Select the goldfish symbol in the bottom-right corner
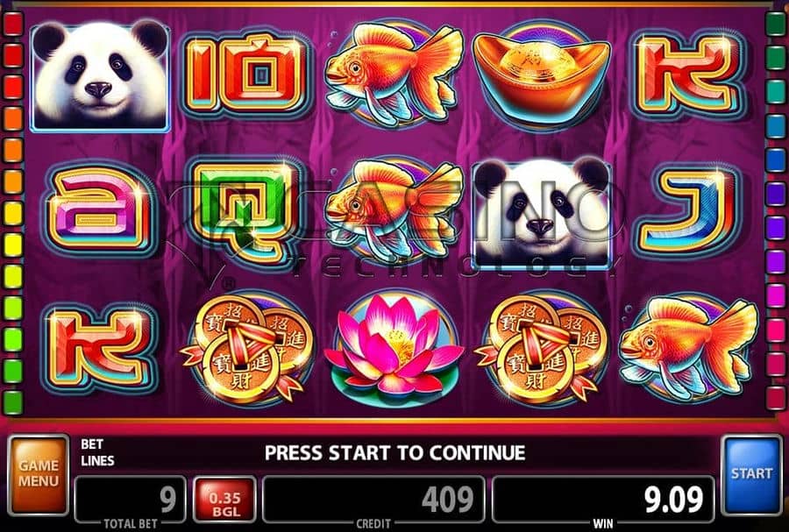The width and height of the screenshot is (789, 532). [689, 347]
